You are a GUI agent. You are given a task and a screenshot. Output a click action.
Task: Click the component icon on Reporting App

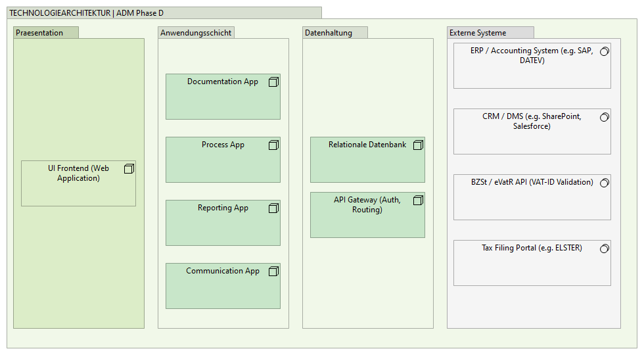(273, 208)
